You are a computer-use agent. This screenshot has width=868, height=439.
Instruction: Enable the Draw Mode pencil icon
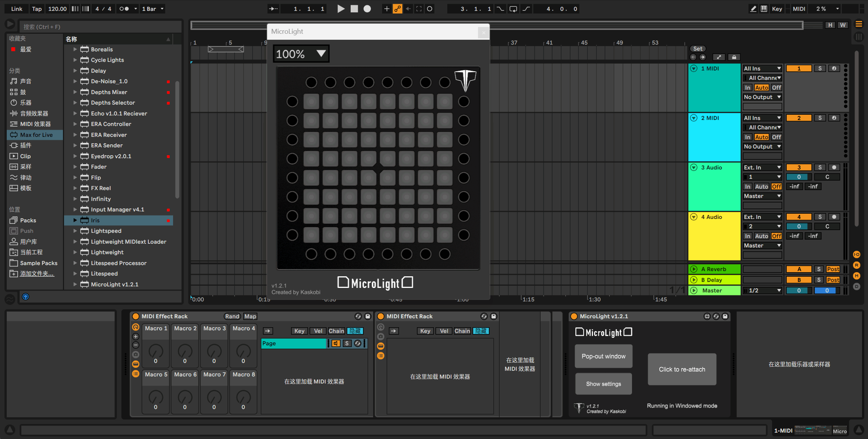(753, 9)
